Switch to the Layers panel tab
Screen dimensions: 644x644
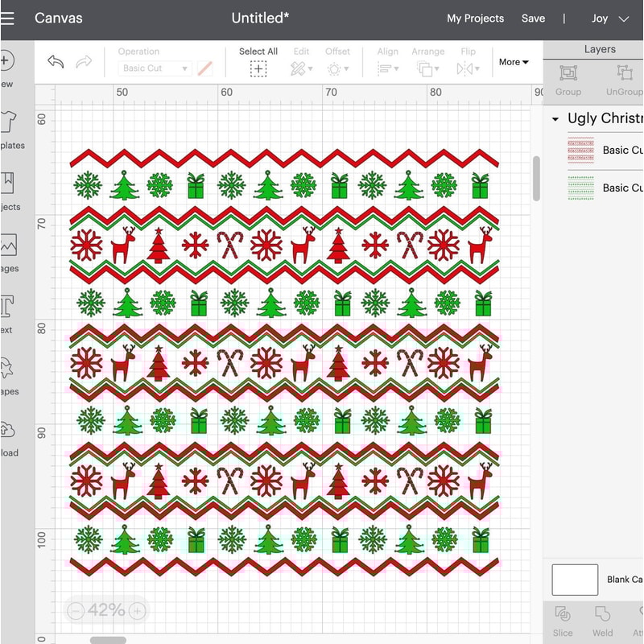tap(599, 49)
